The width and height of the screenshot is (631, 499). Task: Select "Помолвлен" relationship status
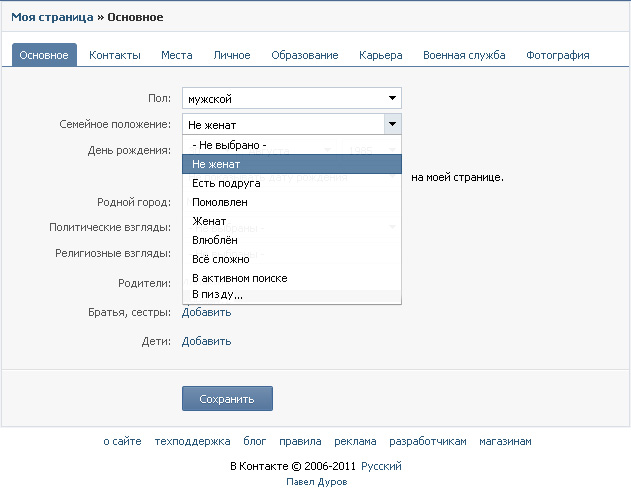(220, 202)
